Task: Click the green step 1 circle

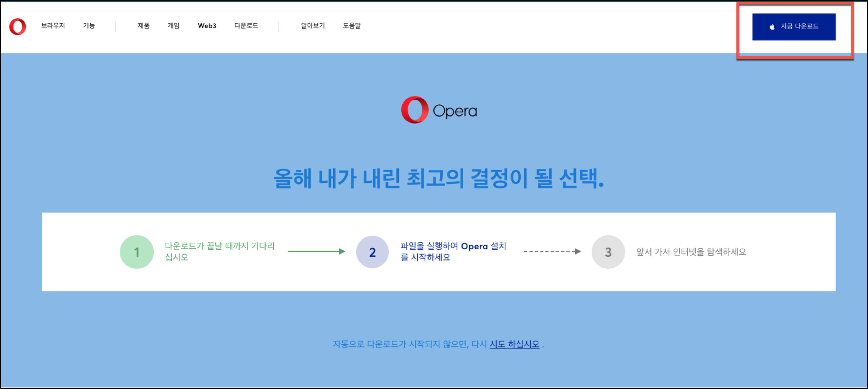Action: [137, 252]
